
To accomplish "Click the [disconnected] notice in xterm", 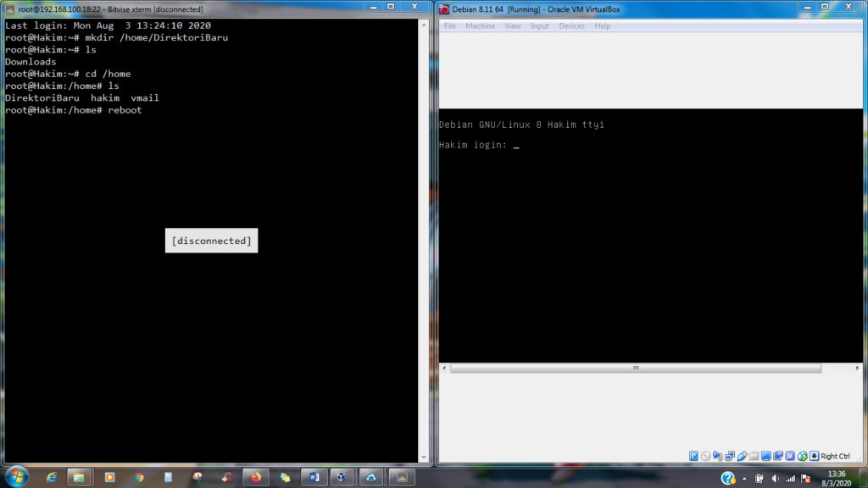I will (x=211, y=241).
